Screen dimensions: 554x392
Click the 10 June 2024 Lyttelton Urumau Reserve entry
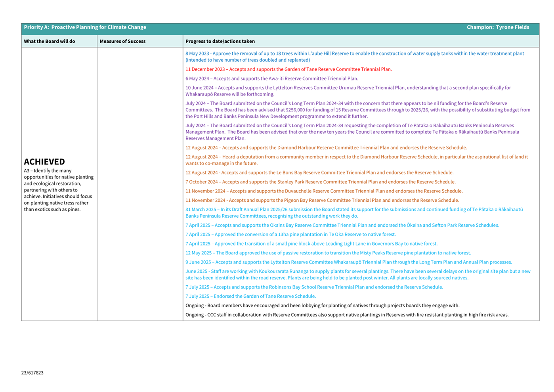(348, 91)
